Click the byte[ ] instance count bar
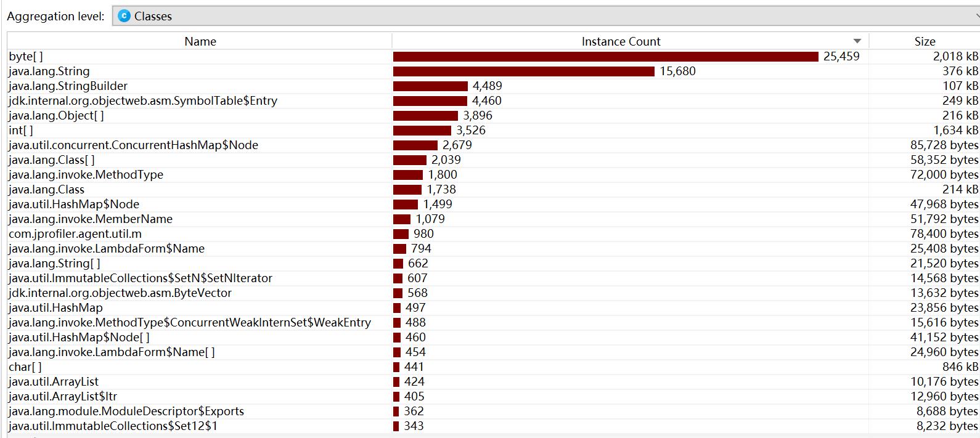The image size is (980, 438). [x=605, y=57]
